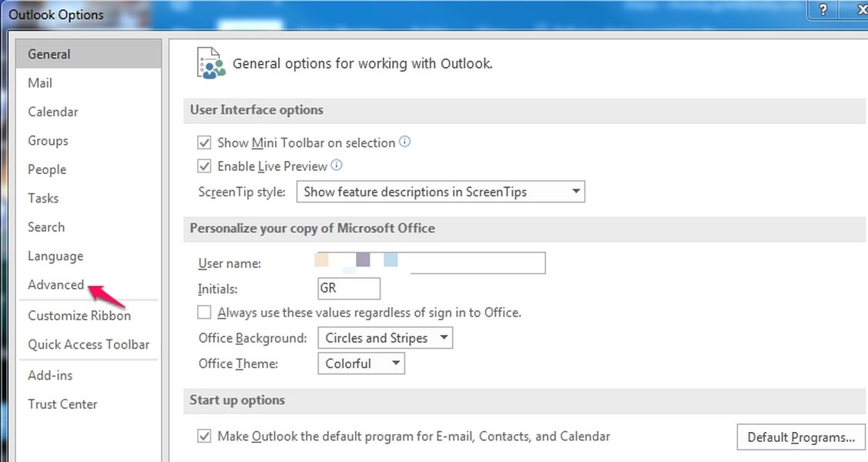
Task: Open Customize Ribbon settings
Action: click(79, 316)
